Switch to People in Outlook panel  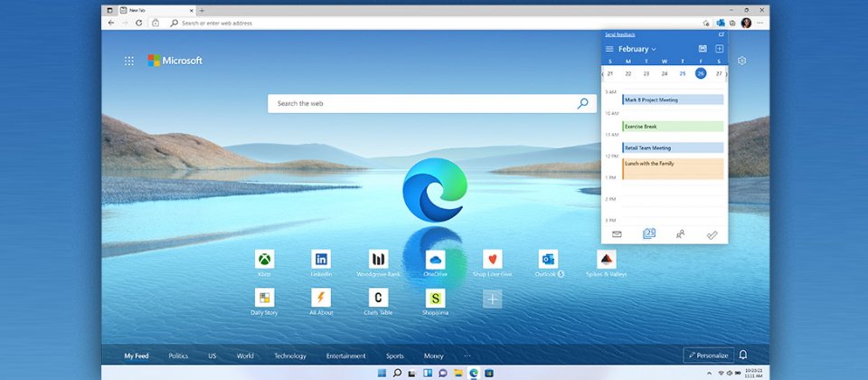point(680,234)
